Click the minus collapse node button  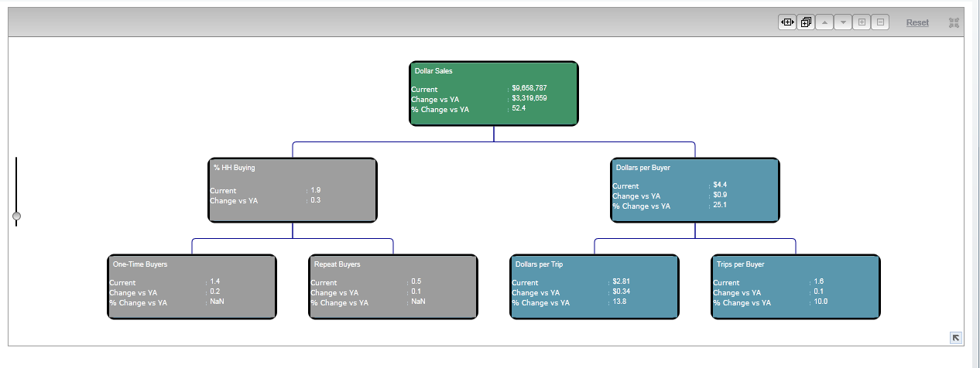coord(879,22)
